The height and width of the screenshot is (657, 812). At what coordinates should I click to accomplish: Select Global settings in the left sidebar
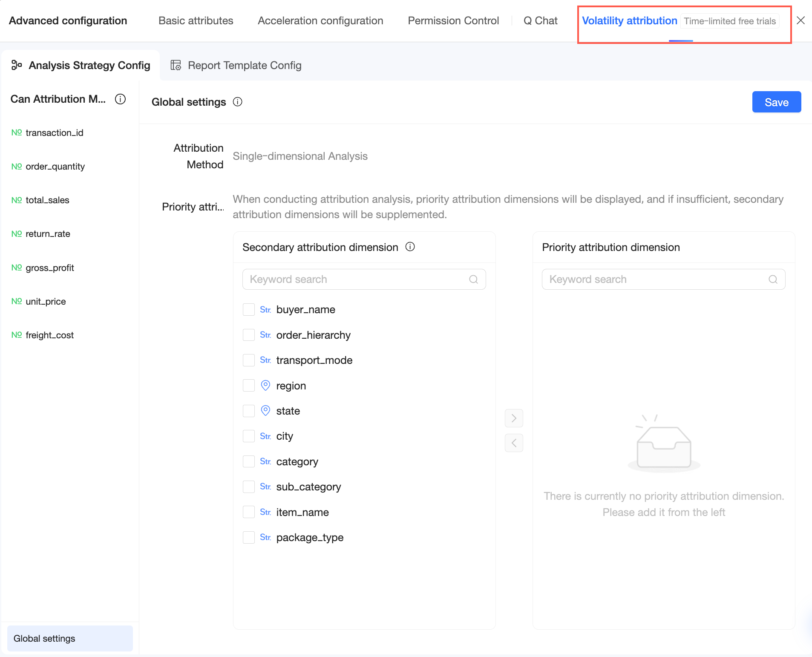click(x=70, y=638)
